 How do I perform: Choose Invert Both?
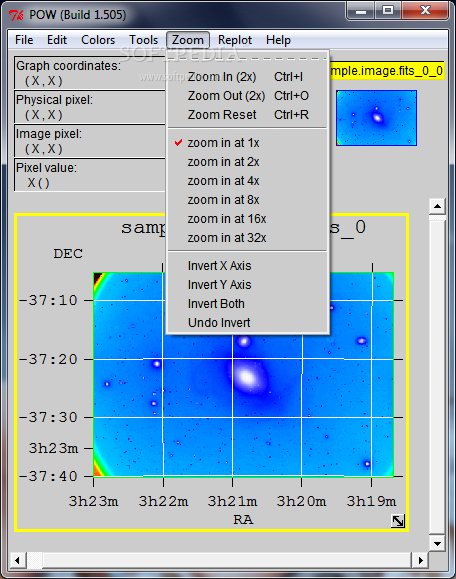pyautogui.click(x=247, y=304)
